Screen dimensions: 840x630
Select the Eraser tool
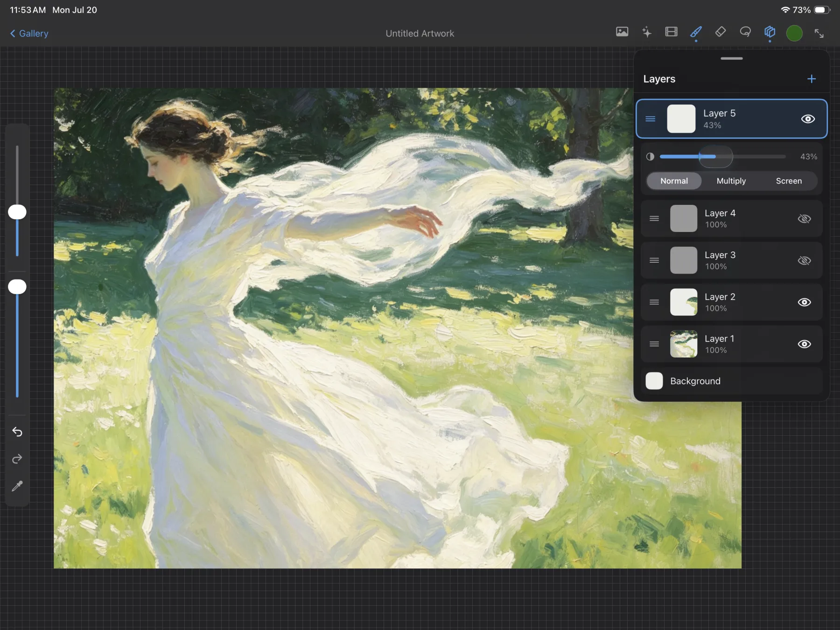point(721,32)
